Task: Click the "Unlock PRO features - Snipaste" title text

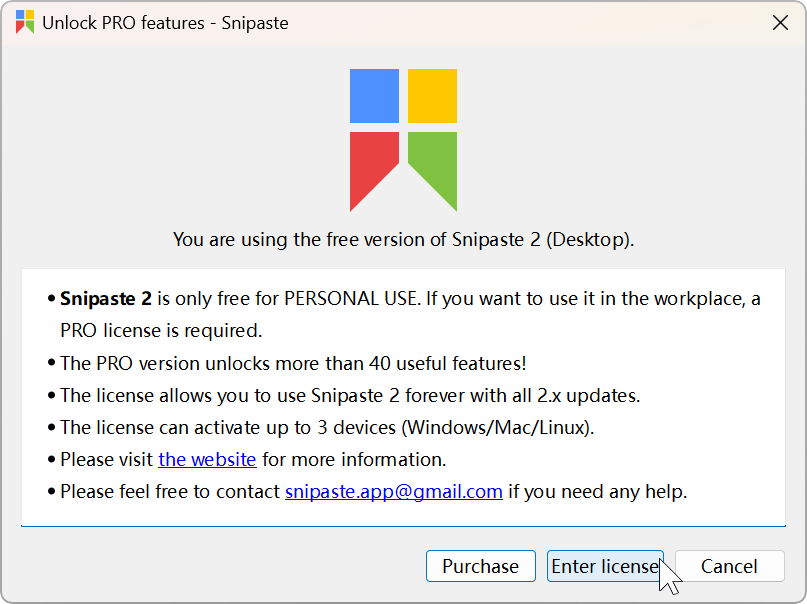Action: coord(165,23)
